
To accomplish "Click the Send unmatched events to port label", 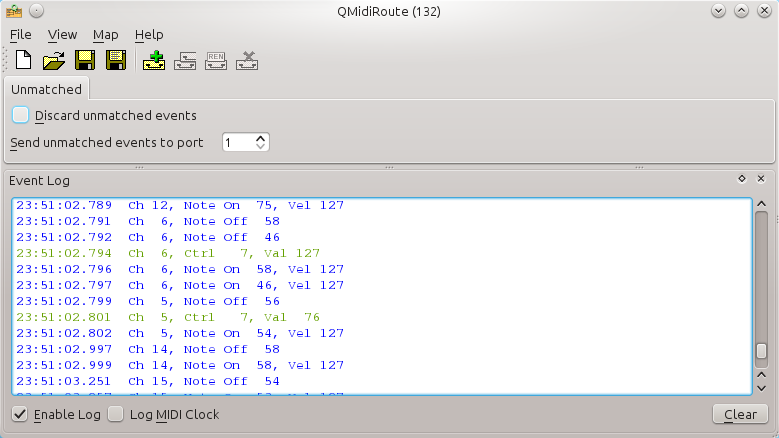I will 107,143.
